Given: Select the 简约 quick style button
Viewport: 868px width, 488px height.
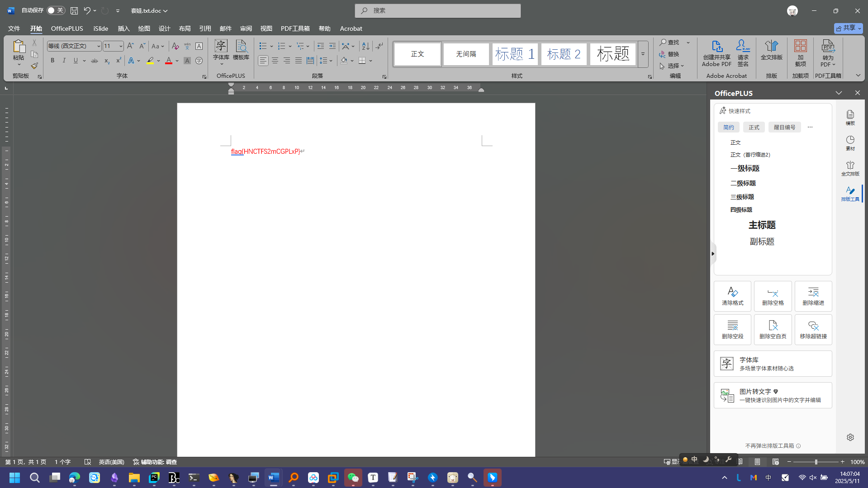Looking at the screenshot, I should tap(729, 128).
